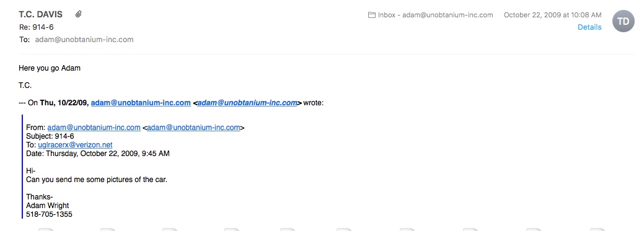Click the quoted Date: Thursday, October 22 line

(x=98, y=154)
